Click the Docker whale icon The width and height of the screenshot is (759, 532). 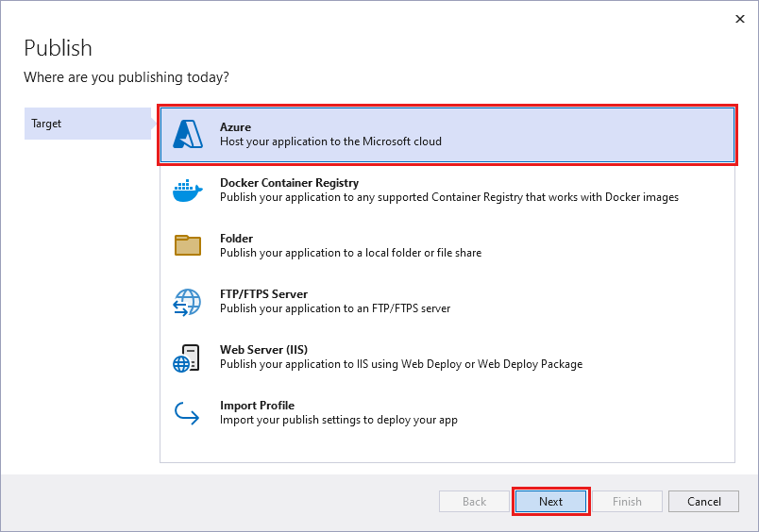[188, 191]
